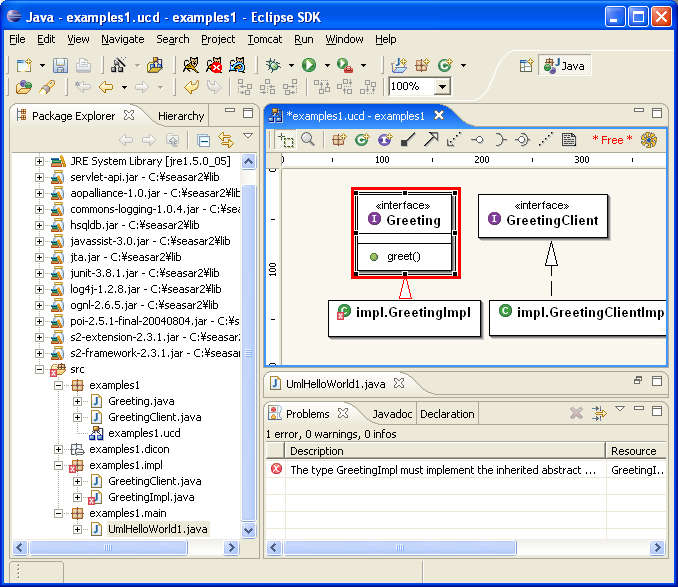Open the Tomcat menu
The height and width of the screenshot is (587, 678).
tap(264, 39)
